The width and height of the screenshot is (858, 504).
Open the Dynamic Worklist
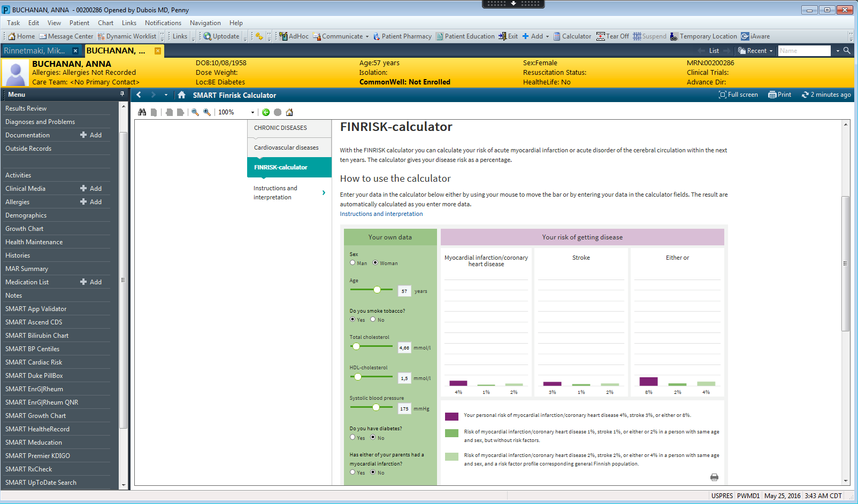(127, 36)
